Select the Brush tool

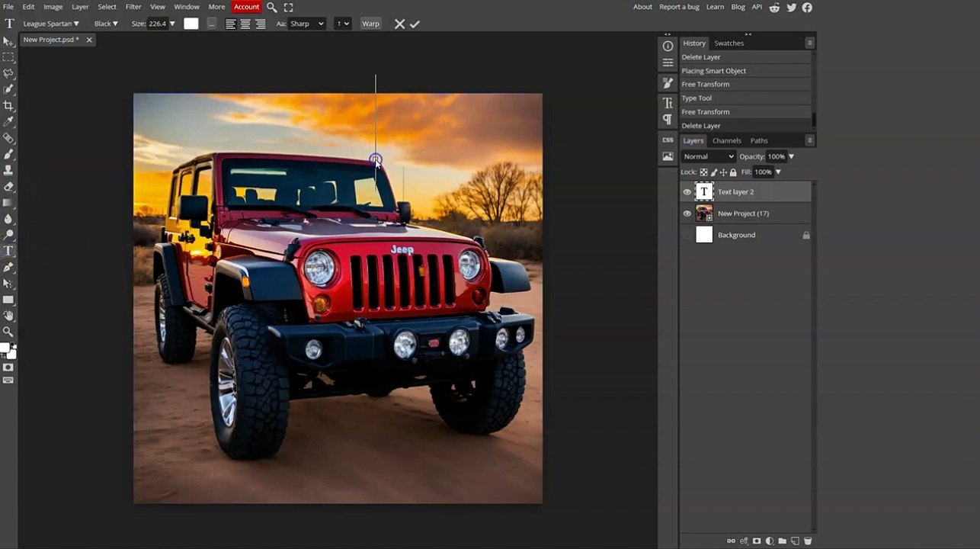click(x=8, y=154)
